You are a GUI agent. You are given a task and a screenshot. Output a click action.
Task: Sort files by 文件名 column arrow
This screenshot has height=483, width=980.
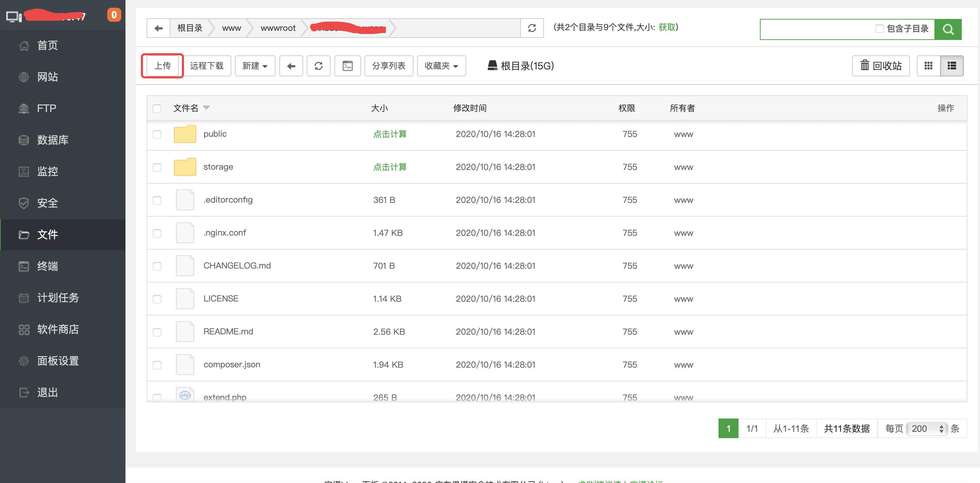[206, 108]
